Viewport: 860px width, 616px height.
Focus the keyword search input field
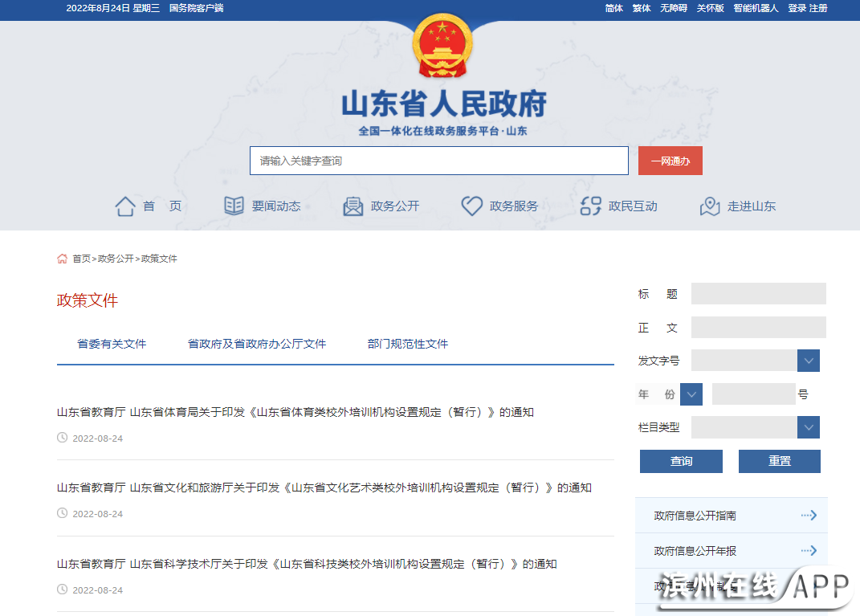pos(438,161)
